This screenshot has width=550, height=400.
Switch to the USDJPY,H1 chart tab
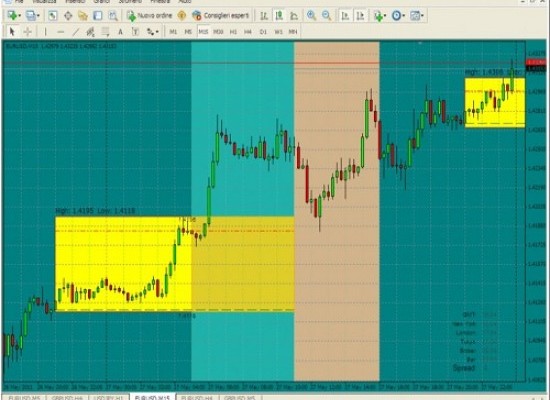point(110,398)
